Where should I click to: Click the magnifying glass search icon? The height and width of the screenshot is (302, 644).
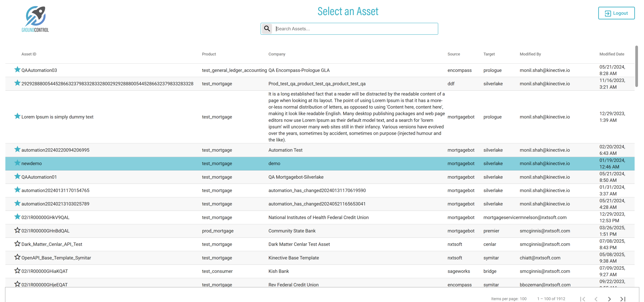267,29
